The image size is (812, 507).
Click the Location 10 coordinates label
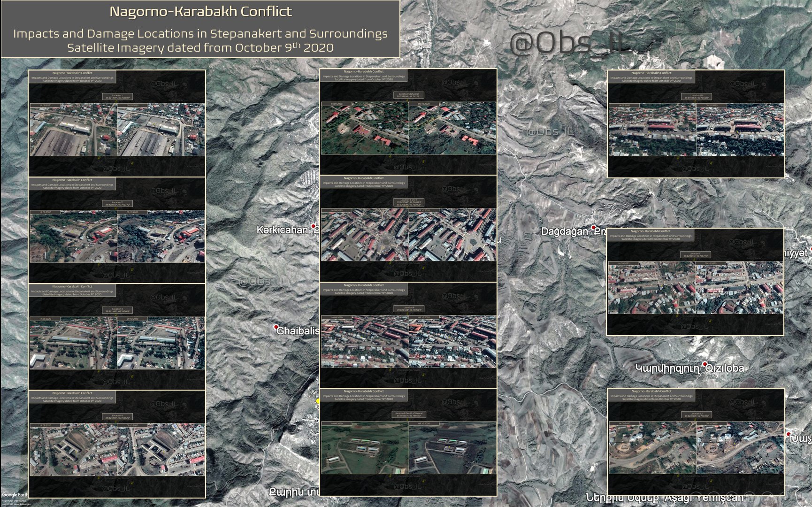click(696, 97)
